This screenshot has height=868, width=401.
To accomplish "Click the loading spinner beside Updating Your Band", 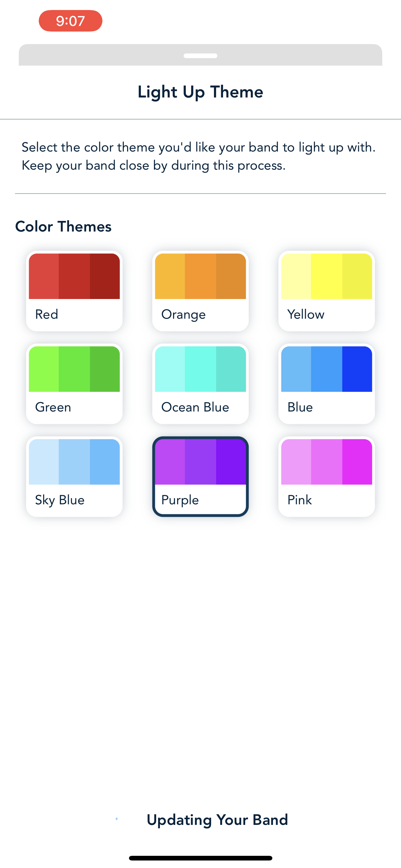I will [116, 819].
